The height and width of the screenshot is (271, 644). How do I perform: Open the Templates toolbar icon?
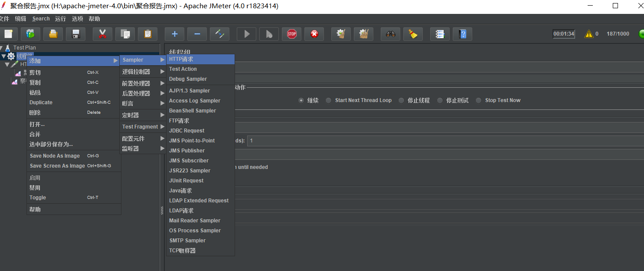click(30, 34)
